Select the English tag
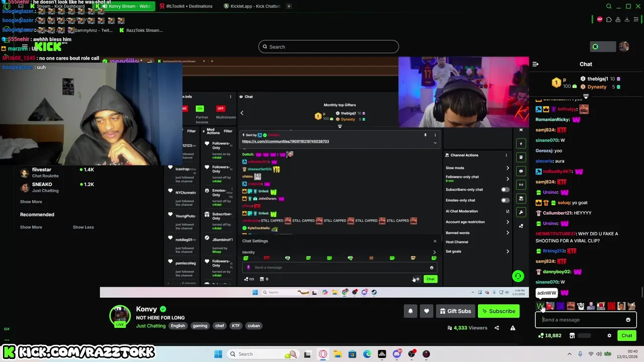Screen dimensions: 644x362 178,326
